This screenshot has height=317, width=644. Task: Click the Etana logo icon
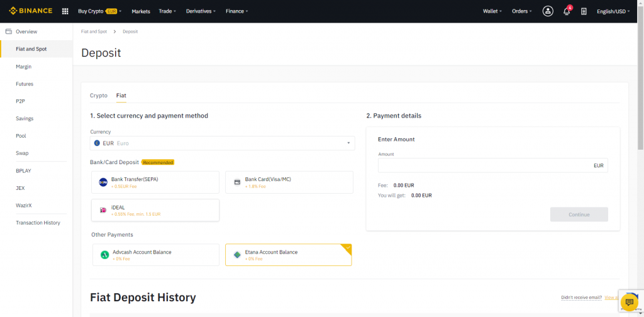point(237,255)
